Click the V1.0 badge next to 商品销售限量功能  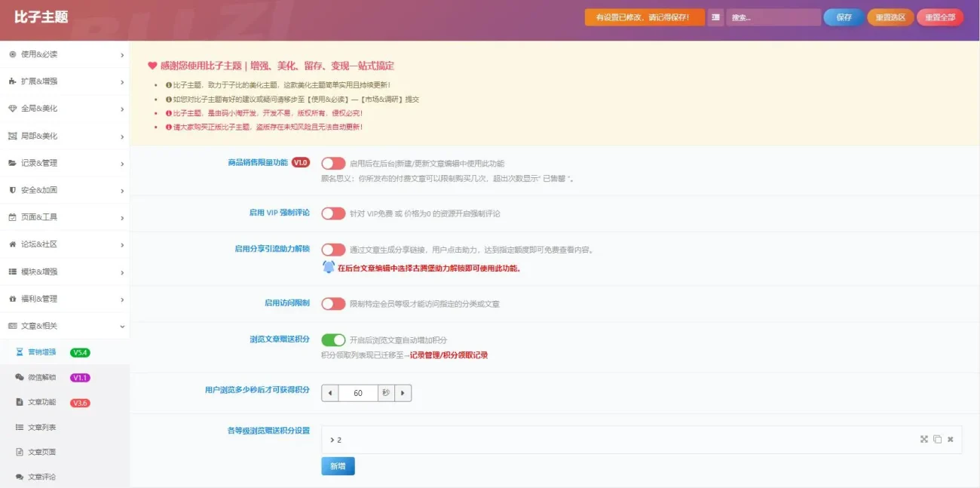click(301, 163)
